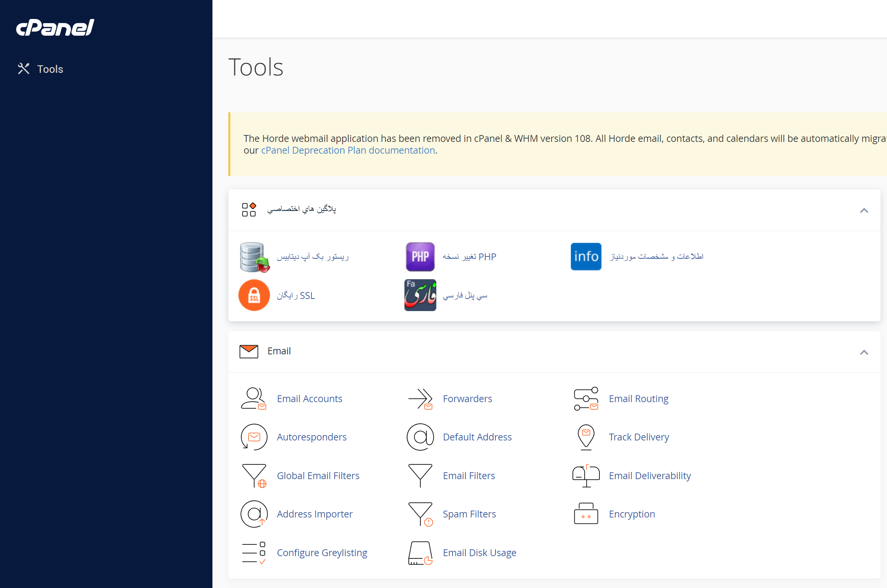Open Address Importer
The width and height of the screenshot is (887, 588).
[315, 514]
